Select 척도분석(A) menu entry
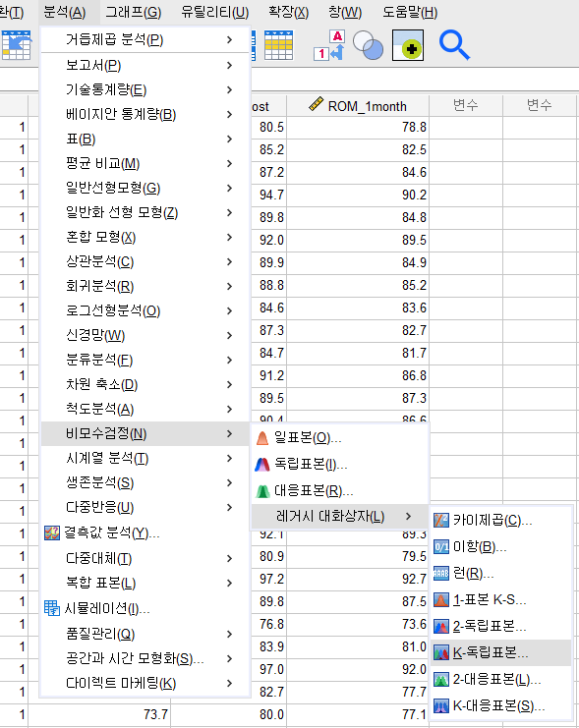 (x=145, y=409)
